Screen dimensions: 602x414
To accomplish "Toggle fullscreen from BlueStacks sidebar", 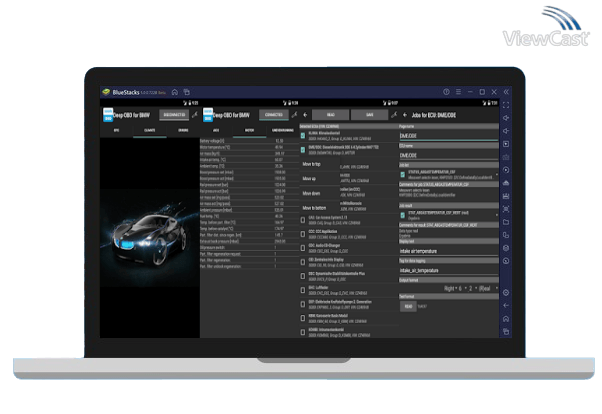I will 506,105.
